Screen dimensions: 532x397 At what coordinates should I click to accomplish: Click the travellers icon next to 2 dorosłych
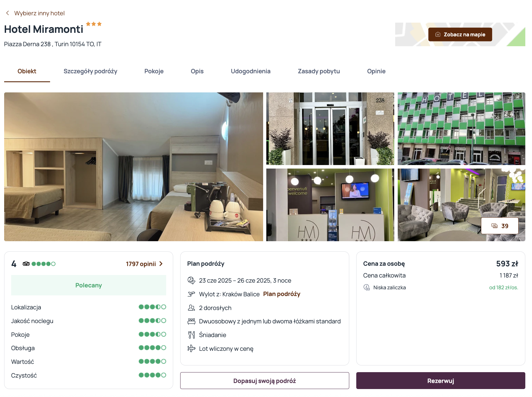click(191, 308)
